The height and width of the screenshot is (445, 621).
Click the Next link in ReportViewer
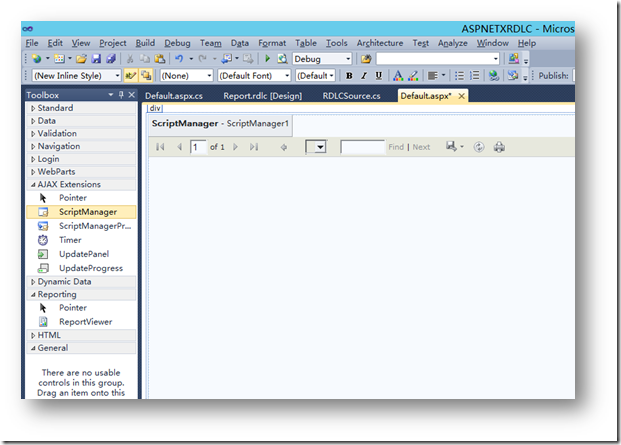421,147
